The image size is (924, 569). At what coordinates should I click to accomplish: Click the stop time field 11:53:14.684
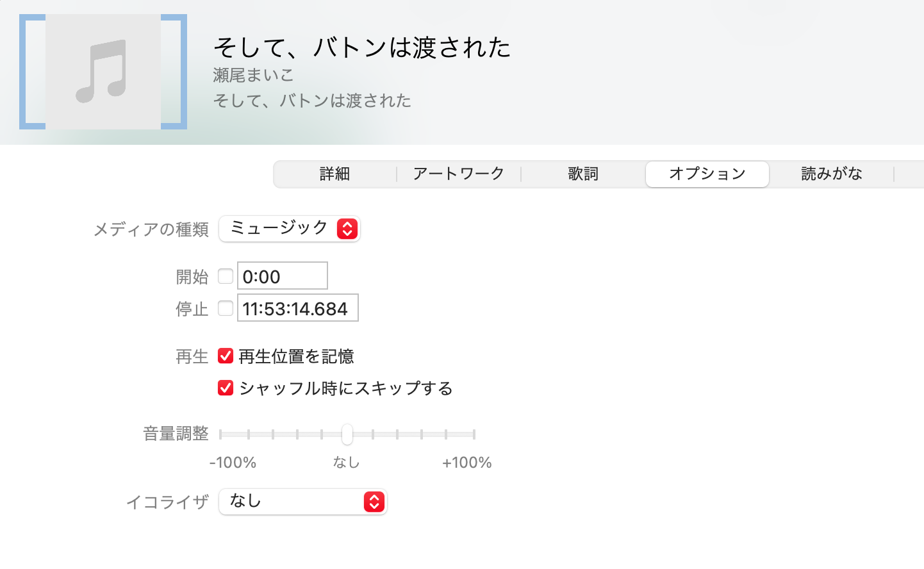point(297,308)
